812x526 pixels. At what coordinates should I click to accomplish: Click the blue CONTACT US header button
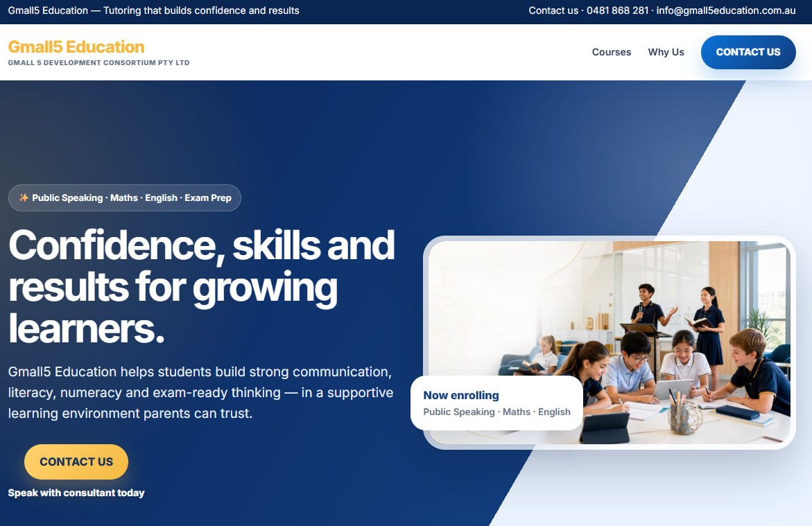pyautogui.click(x=748, y=52)
